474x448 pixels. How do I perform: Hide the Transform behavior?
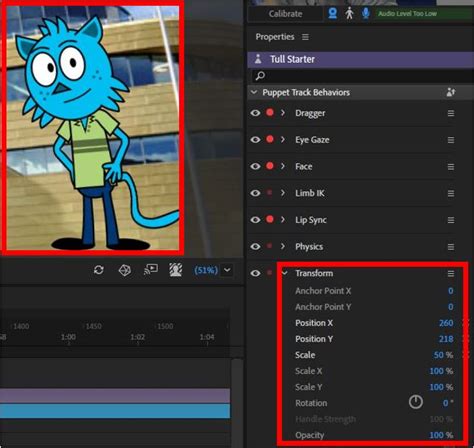[255, 273]
